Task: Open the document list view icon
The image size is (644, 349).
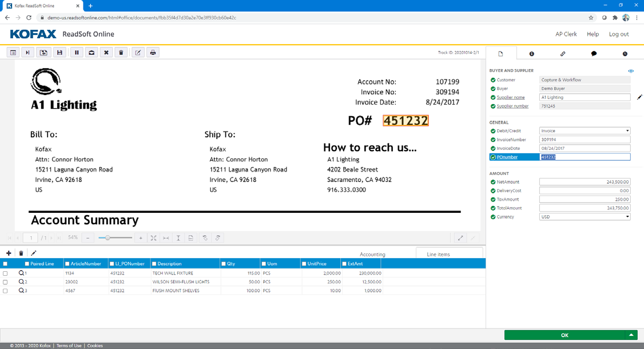Action: tap(13, 53)
